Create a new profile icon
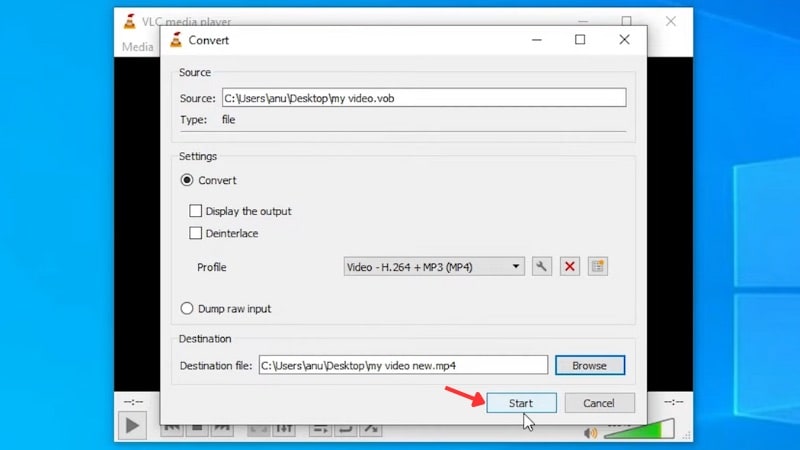This screenshot has height=450, width=800. tap(597, 266)
